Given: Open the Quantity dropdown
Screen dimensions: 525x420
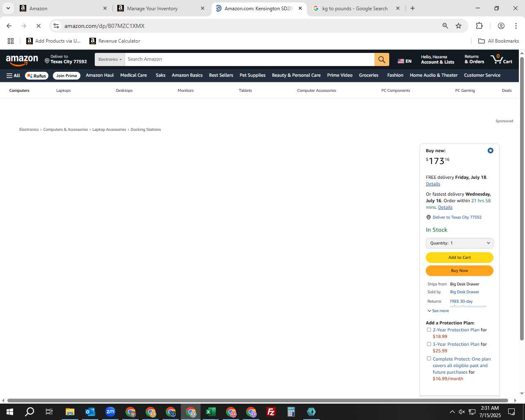Looking at the screenshot, I should tap(459, 243).
